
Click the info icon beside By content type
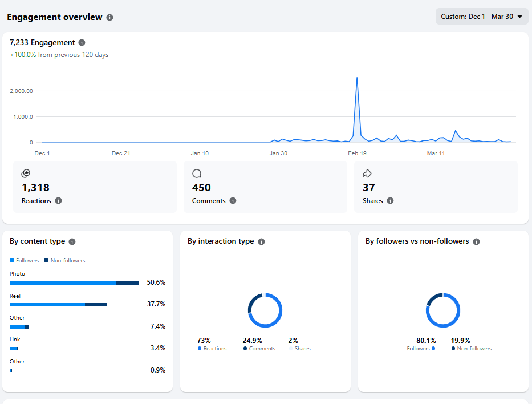pos(72,241)
